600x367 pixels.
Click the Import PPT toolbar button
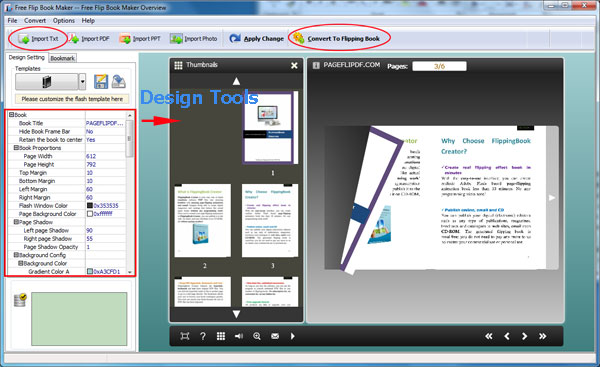coord(140,39)
